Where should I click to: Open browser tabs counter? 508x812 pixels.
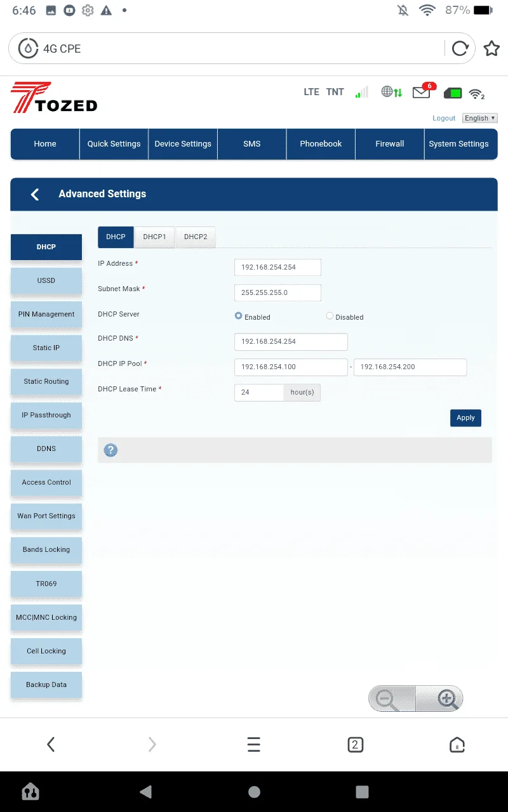[x=356, y=745]
